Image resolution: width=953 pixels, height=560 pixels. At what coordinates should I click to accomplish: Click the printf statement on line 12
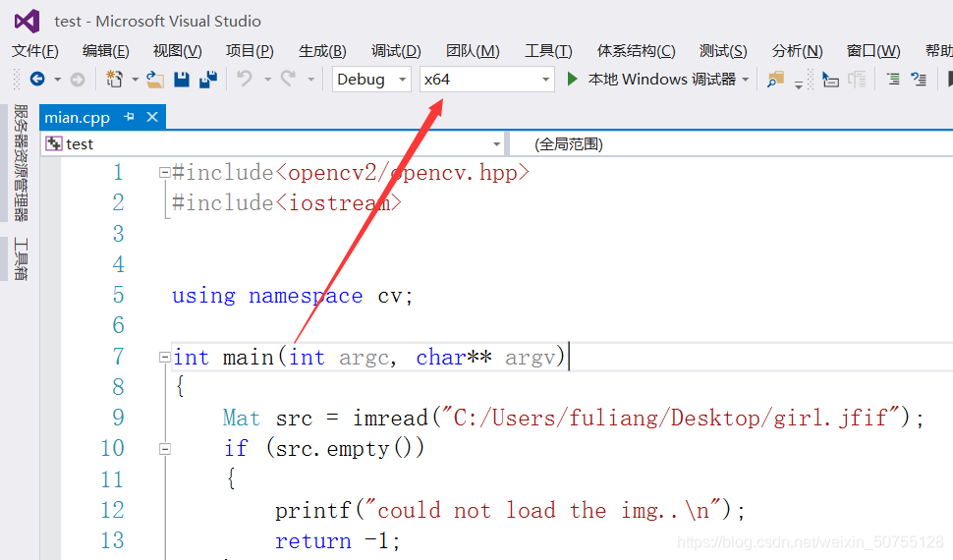[510, 511]
